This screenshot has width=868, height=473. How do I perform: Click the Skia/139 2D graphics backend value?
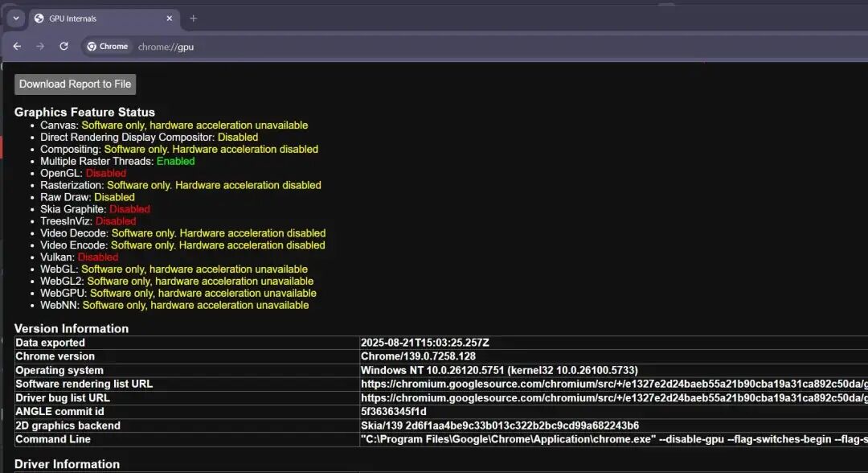pyautogui.click(x=500, y=426)
